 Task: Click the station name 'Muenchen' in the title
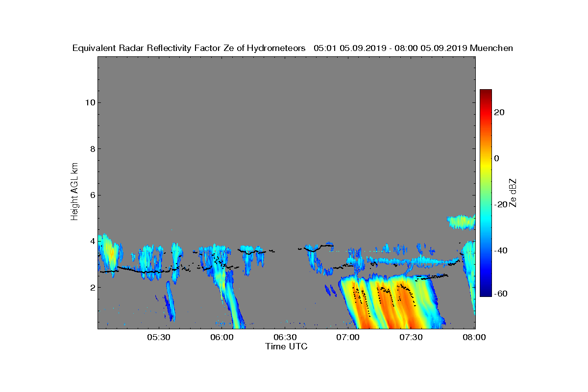(x=491, y=48)
